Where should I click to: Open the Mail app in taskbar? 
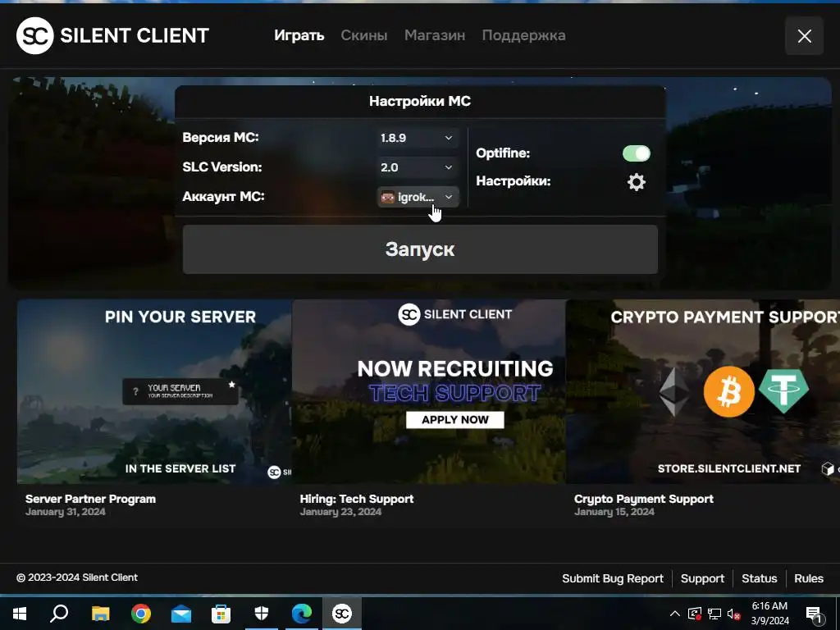(181, 614)
